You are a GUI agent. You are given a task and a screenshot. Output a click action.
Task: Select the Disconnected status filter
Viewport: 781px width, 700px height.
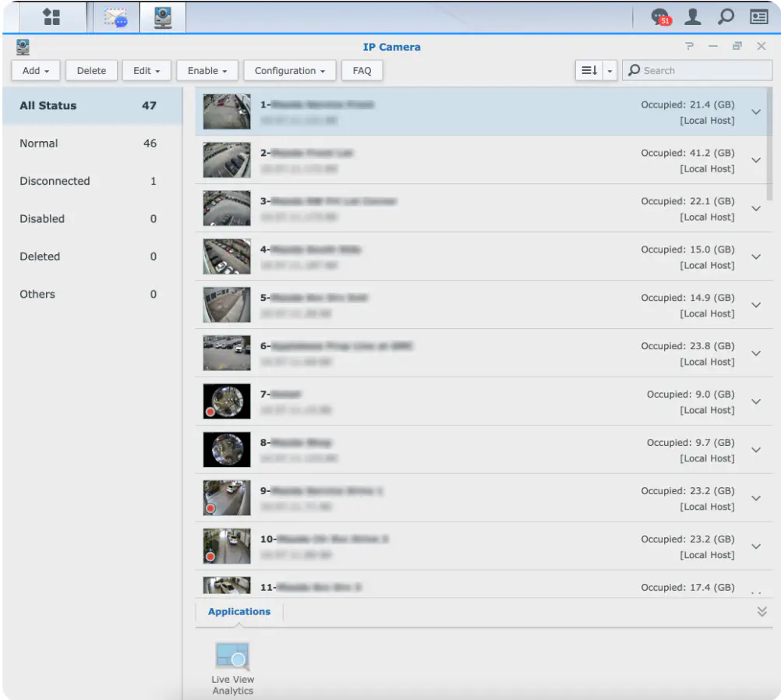pos(92,182)
